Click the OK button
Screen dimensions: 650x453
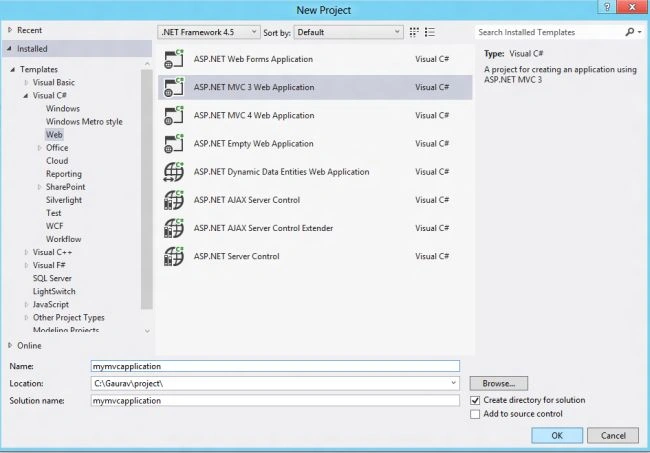click(557, 436)
